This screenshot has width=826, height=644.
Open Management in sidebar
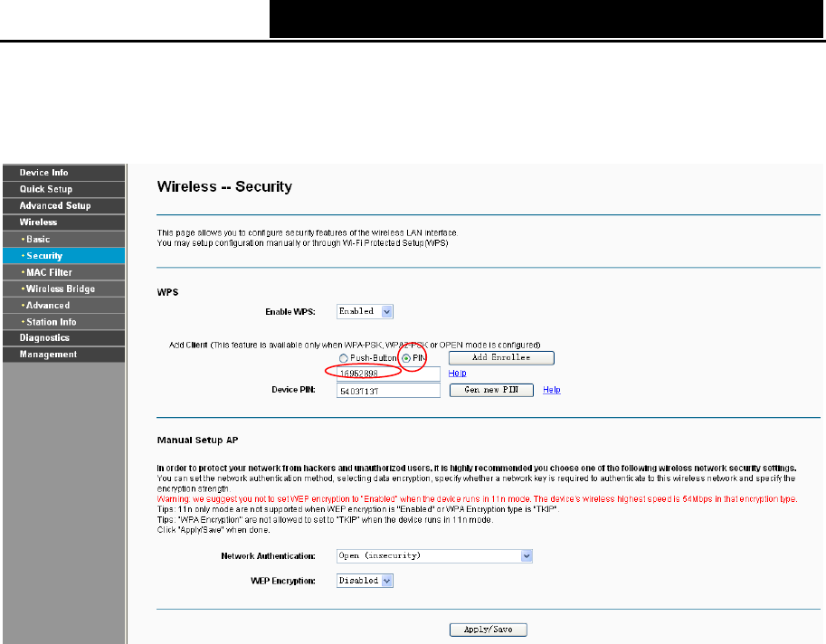click(63, 355)
